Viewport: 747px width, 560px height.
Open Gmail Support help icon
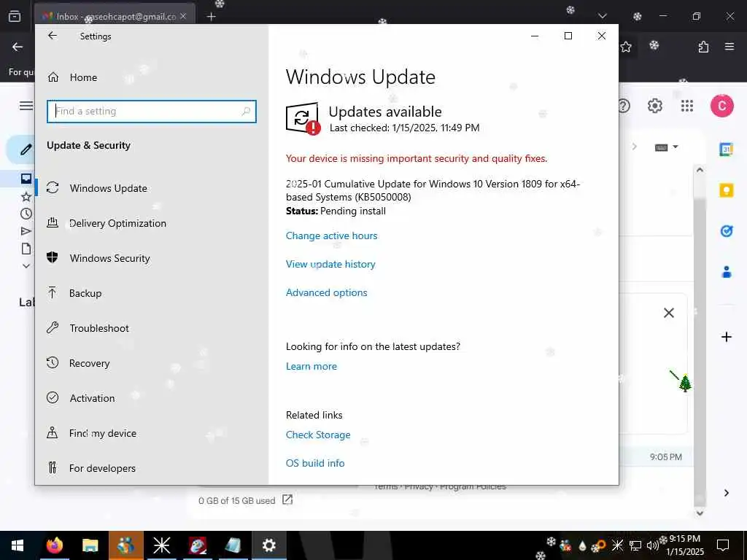tap(624, 105)
